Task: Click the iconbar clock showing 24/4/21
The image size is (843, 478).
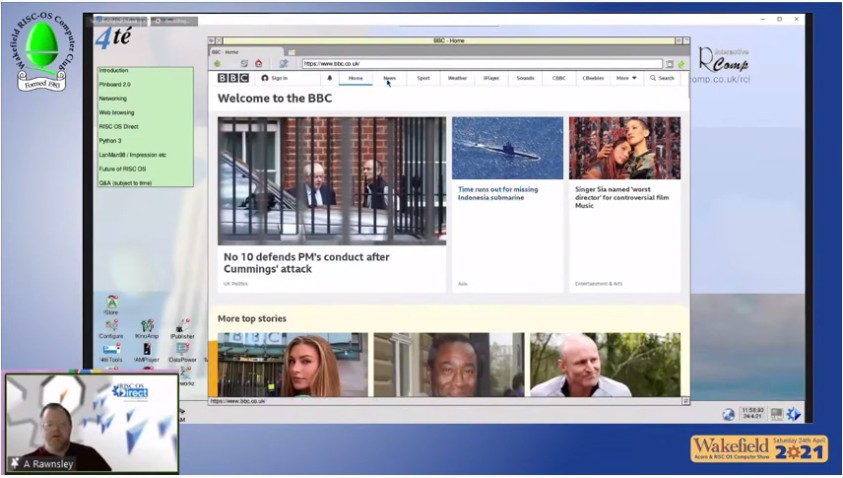Action: click(752, 413)
